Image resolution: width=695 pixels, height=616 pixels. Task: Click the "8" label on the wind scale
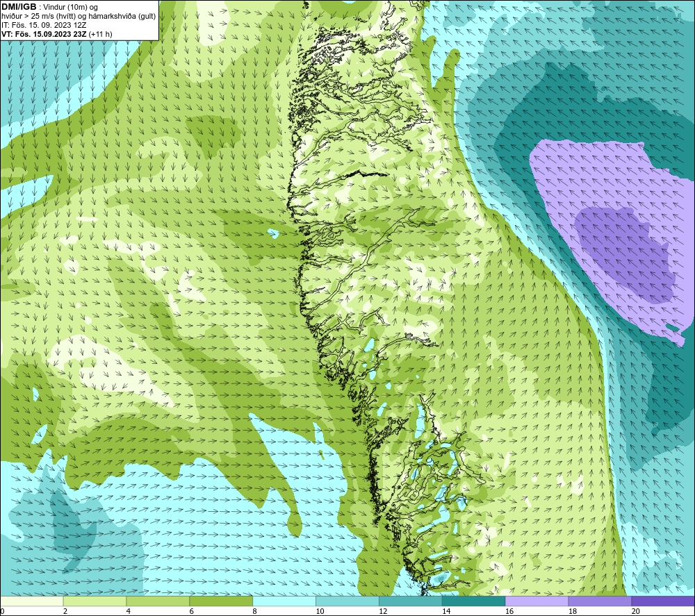pos(255,612)
